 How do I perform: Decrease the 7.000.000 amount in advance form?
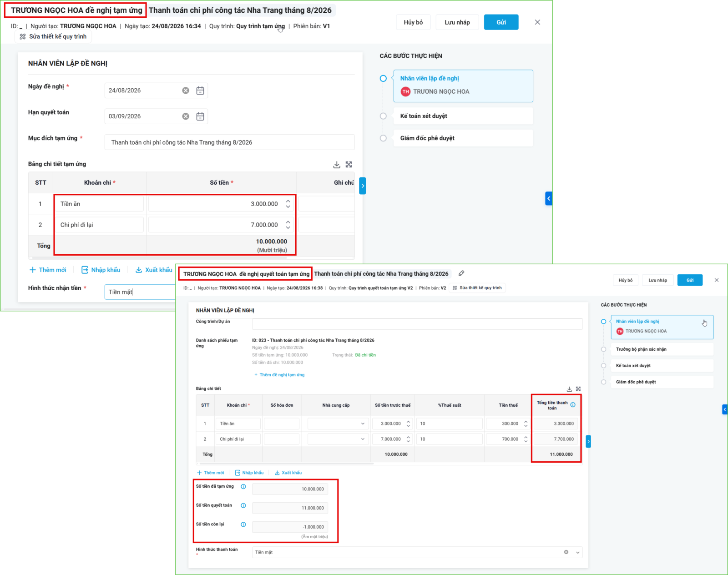coord(288,227)
